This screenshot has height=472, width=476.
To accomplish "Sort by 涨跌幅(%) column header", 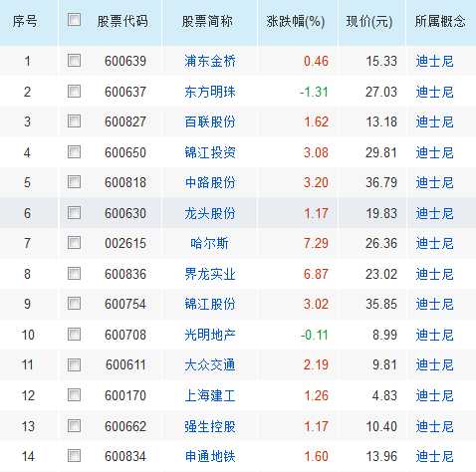I will click(296, 22).
